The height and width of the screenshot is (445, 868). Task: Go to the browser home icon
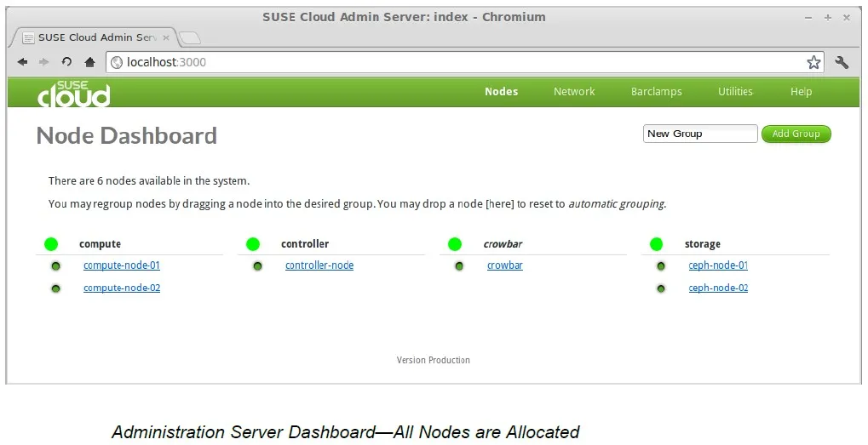pyautogui.click(x=89, y=62)
